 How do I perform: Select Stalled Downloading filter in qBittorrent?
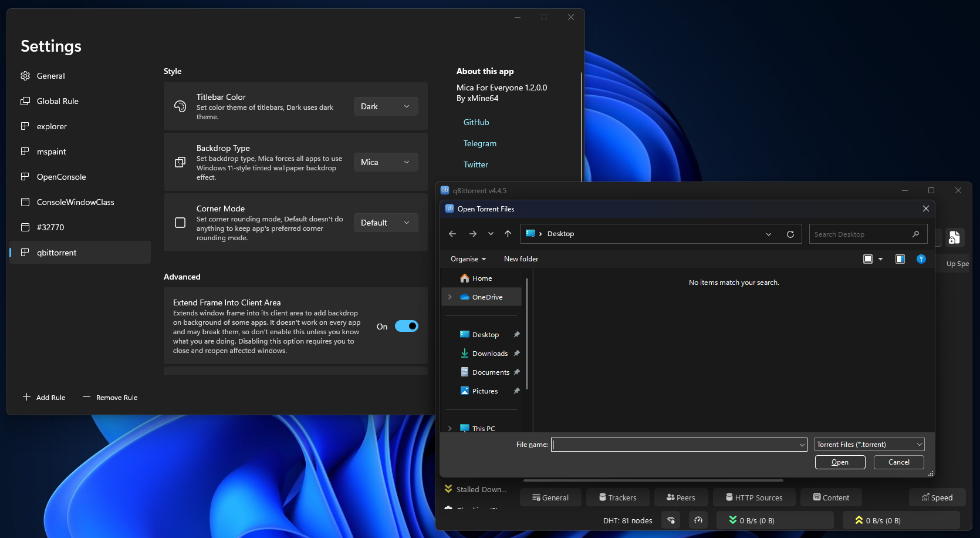click(x=476, y=489)
